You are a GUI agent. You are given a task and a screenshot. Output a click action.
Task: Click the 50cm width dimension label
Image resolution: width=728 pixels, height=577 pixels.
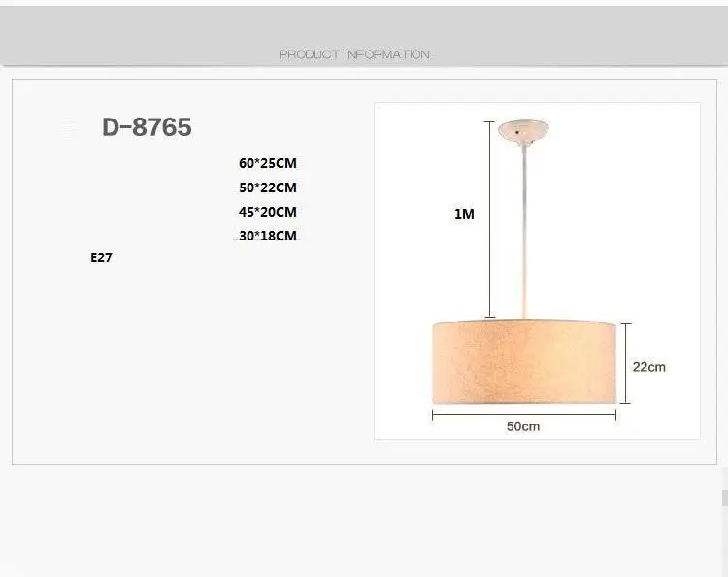(x=523, y=426)
